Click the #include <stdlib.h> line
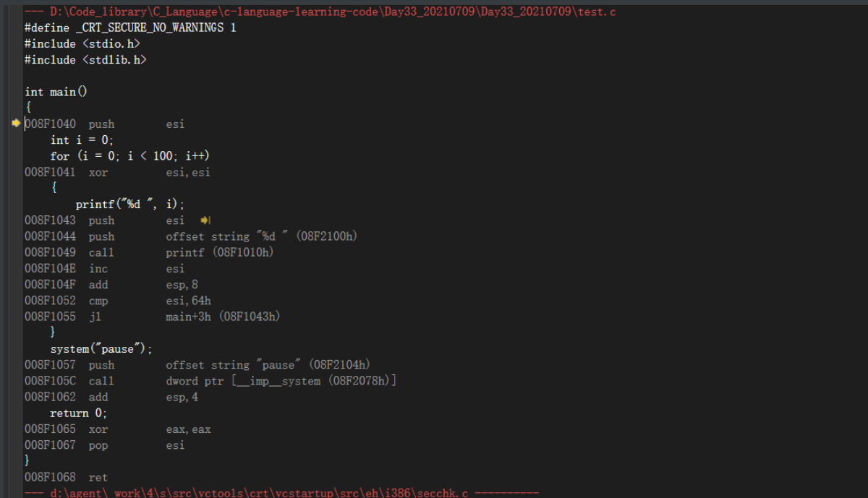Screen dimensions: 868x498 click(x=85, y=59)
